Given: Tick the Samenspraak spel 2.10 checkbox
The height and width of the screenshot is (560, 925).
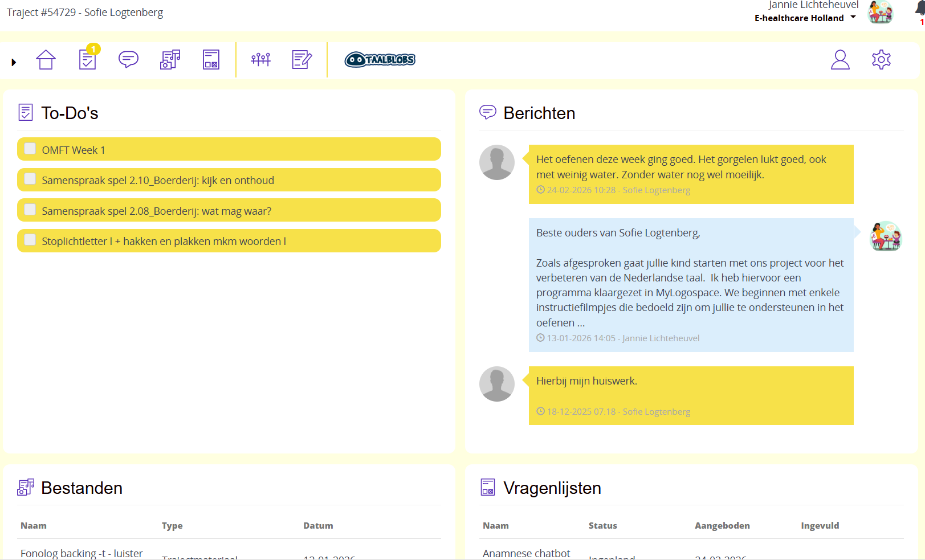Looking at the screenshot, I should [30, 179].
